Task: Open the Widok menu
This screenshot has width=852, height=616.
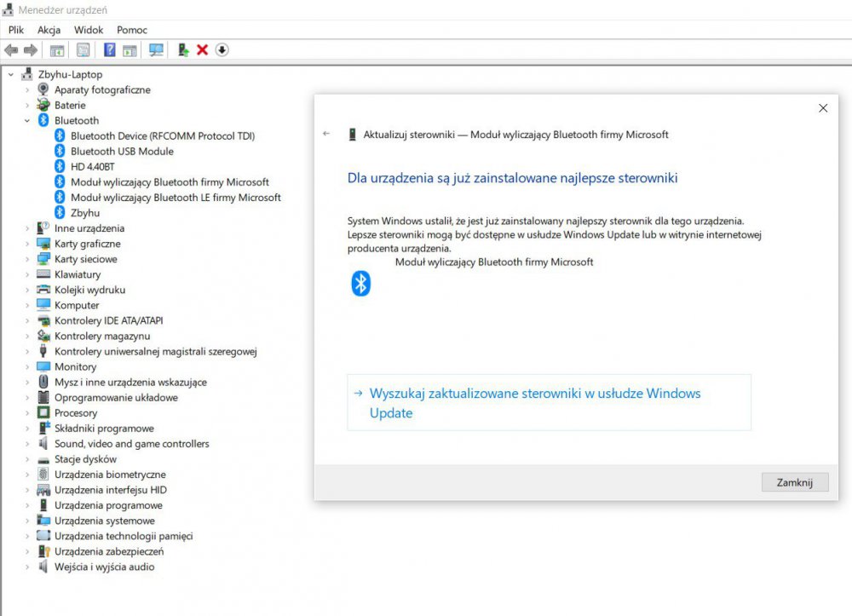Action: (x=89, y=30)
